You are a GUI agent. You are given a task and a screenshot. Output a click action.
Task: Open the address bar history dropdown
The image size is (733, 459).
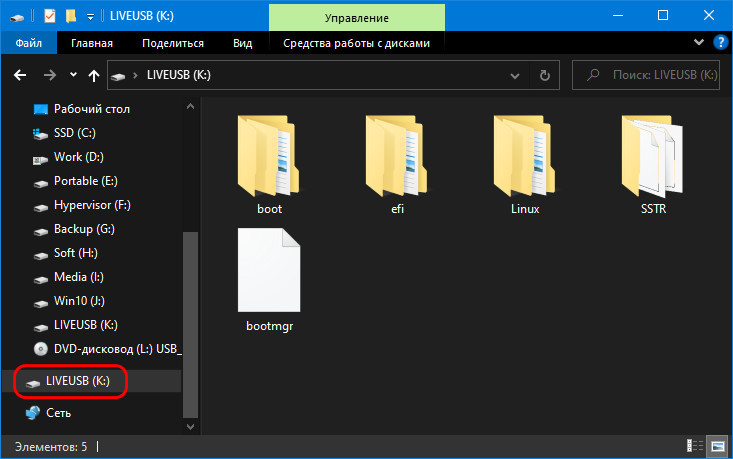coord(515,75)
